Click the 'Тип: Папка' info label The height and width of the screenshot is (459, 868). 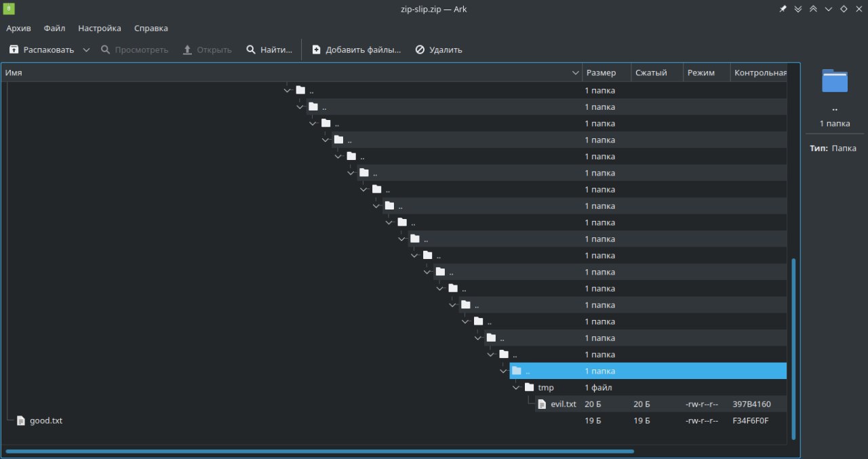click(833, 148)
